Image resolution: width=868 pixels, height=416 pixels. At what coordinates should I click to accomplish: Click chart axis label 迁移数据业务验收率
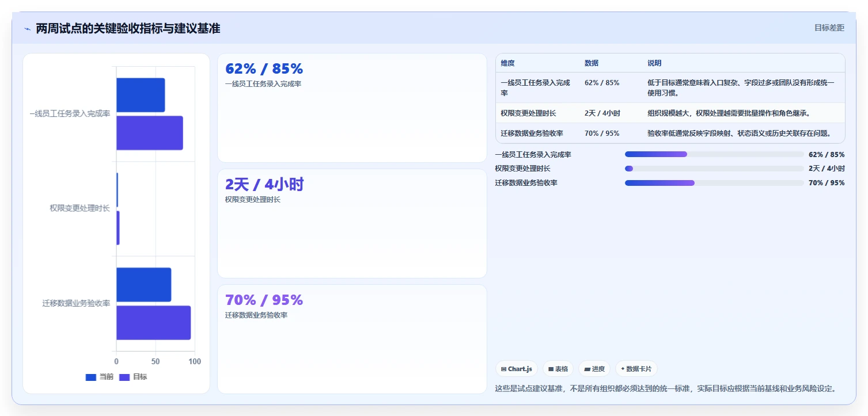[x=76, y=303]
